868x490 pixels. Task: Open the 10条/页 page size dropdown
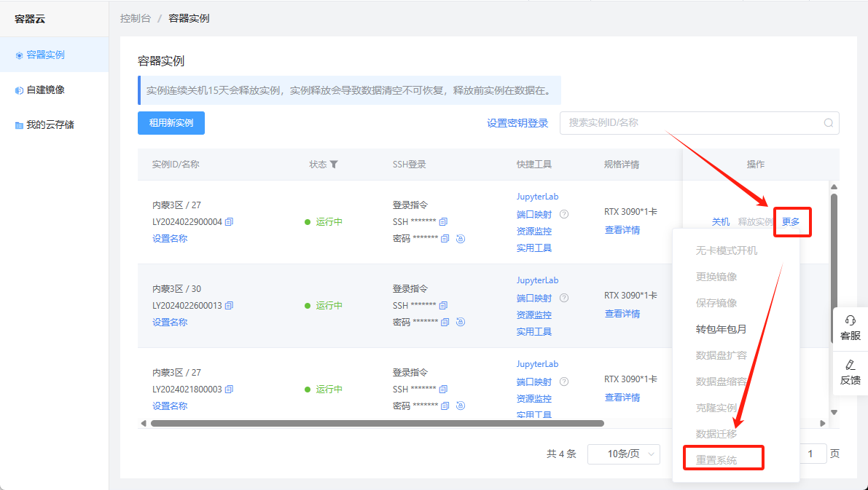click(x=624, y=454)
